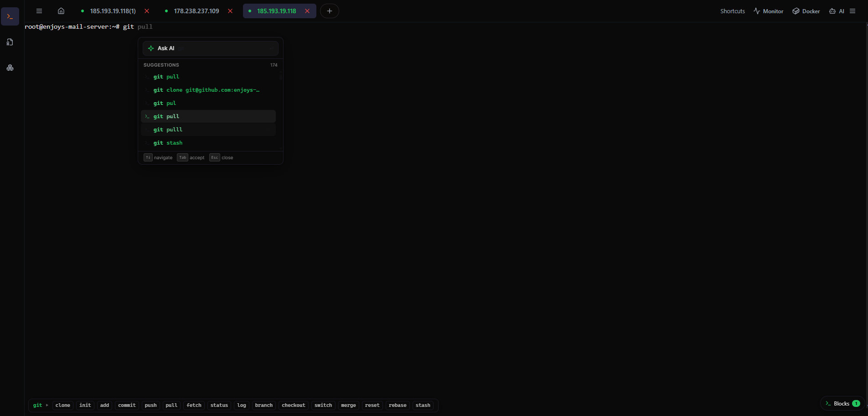Open the cluster sidebar icon

pos(10,68)
